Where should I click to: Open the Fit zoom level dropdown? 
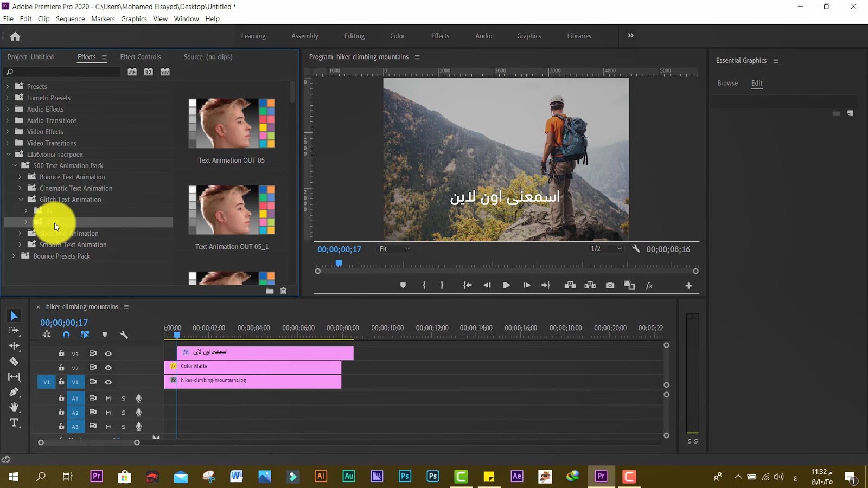click(x=394, y=249)
